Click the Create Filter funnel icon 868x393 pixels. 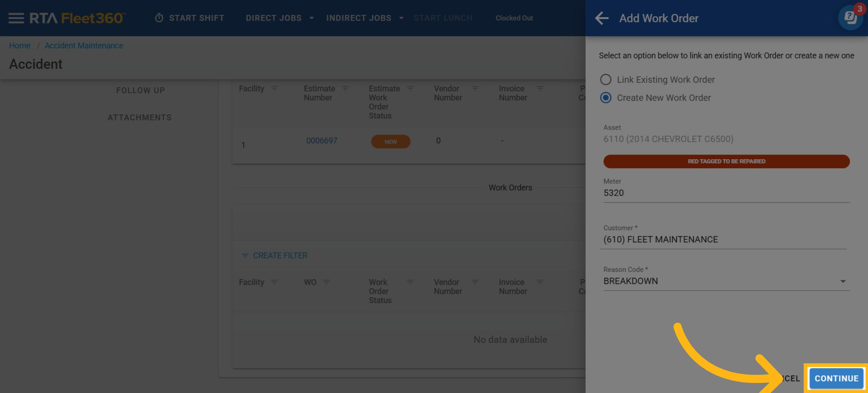tap(245, 256)
